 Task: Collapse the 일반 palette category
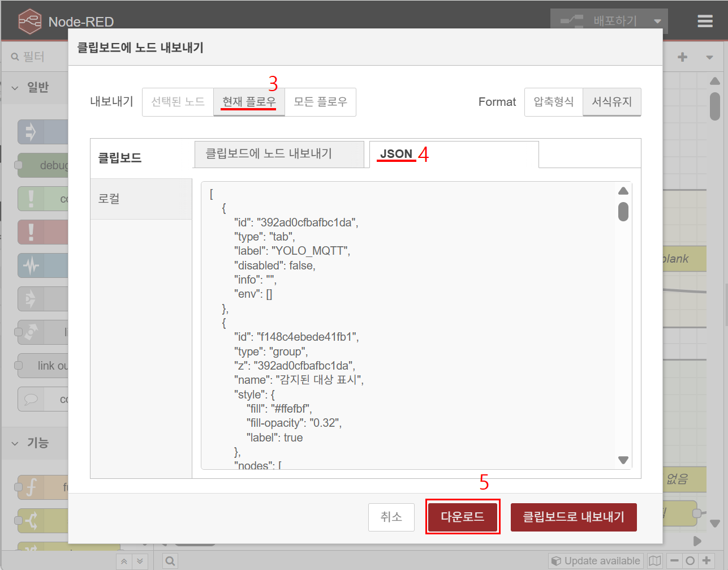click(15, 88)
